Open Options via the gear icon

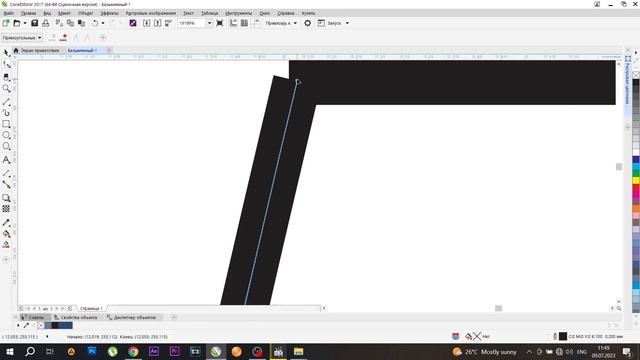tap(307, 23)
